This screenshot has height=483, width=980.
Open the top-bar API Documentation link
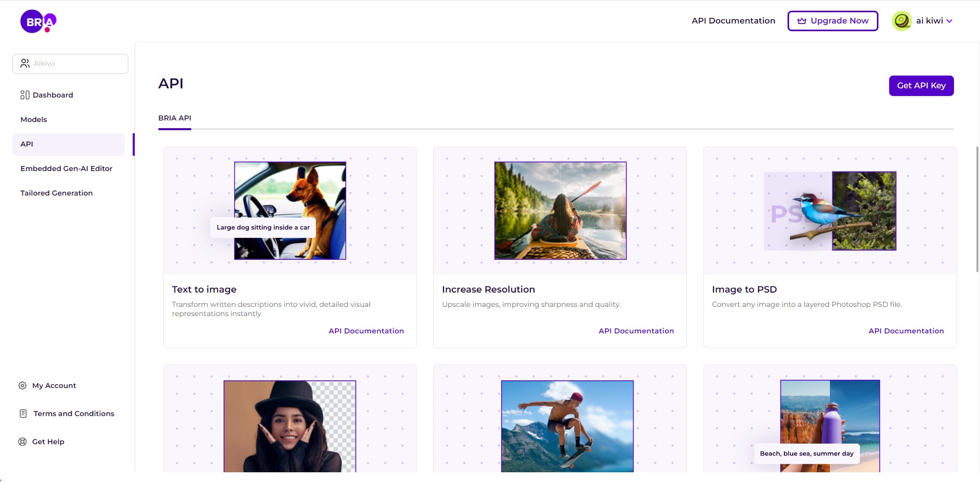(733, 21)
